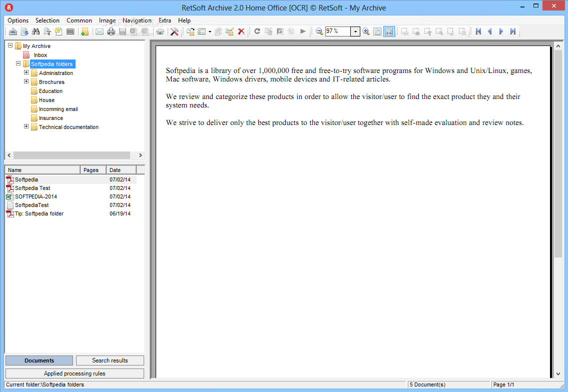Click the checklist properties icon
Viewport: 568px width, 392px height.
point(202,31)
